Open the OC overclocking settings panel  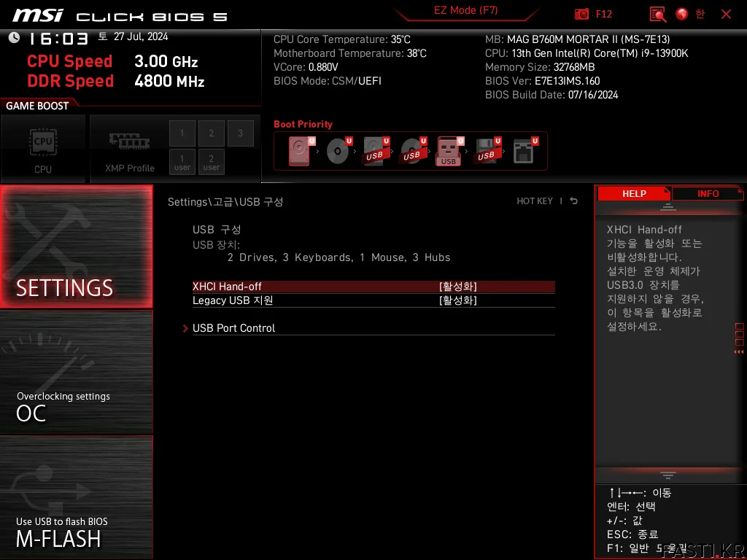point(76,373)
